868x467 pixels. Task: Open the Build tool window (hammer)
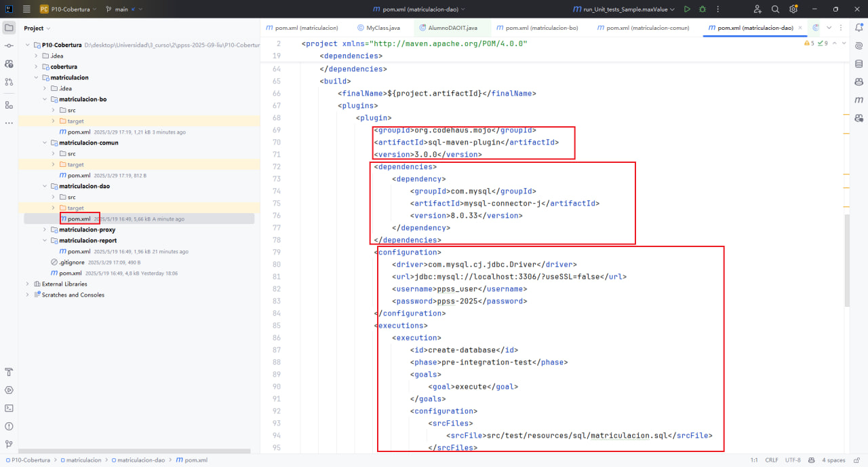(x=9, y=372)
